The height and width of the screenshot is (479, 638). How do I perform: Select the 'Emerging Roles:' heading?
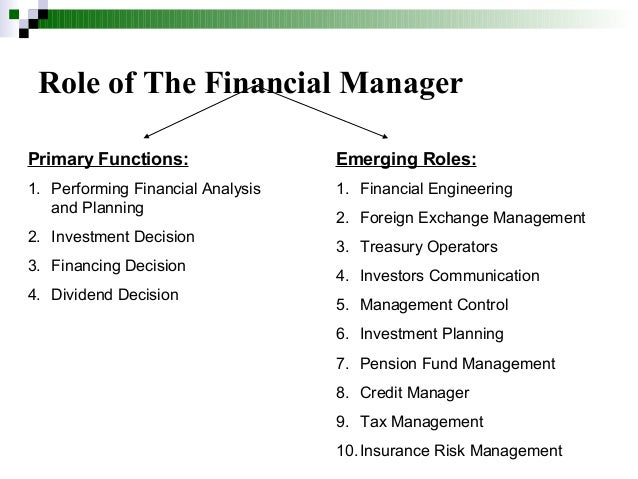[x=406, y=159]
